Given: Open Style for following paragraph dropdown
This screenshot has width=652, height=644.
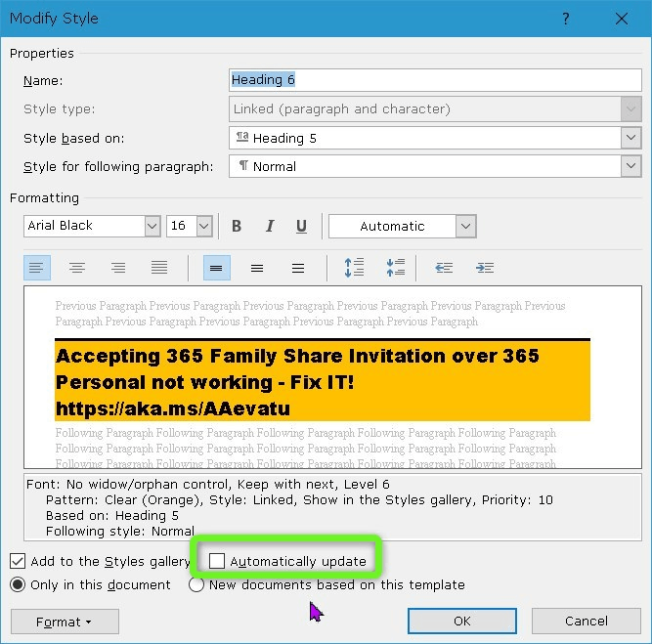Looking at the screenshot, I should tap(630, 166).
